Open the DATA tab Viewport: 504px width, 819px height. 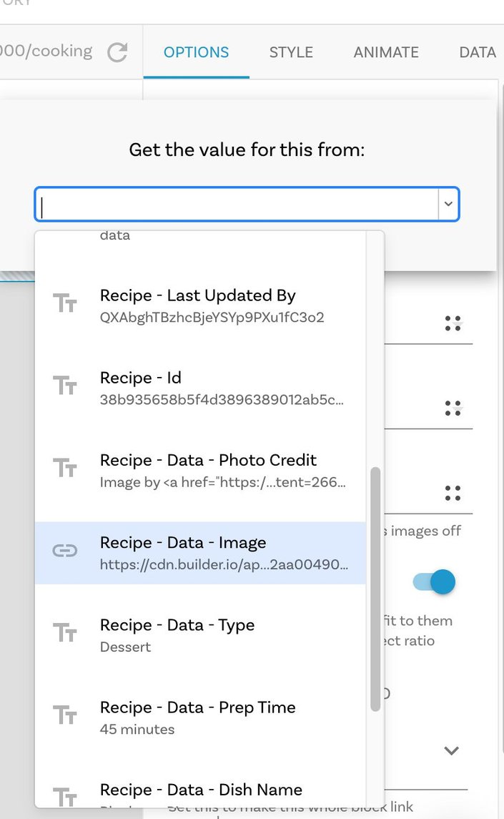[x=478, y=52]
